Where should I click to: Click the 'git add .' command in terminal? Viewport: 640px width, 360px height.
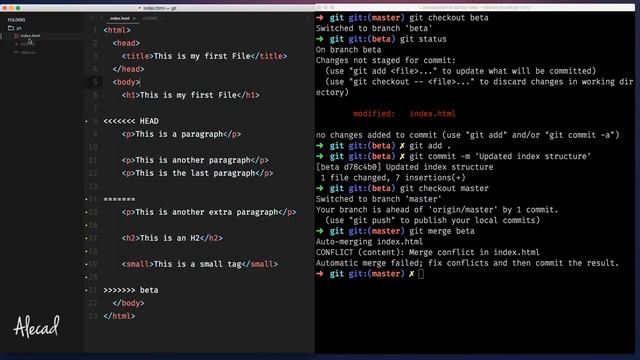pos(430,146)
